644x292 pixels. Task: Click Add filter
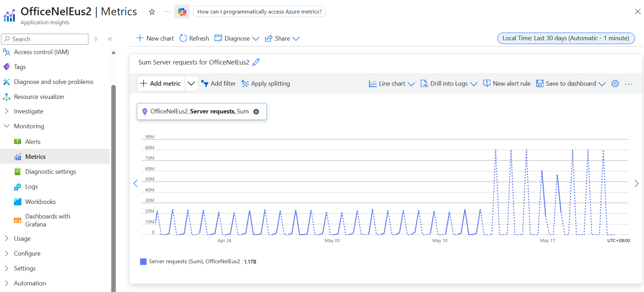218,84
